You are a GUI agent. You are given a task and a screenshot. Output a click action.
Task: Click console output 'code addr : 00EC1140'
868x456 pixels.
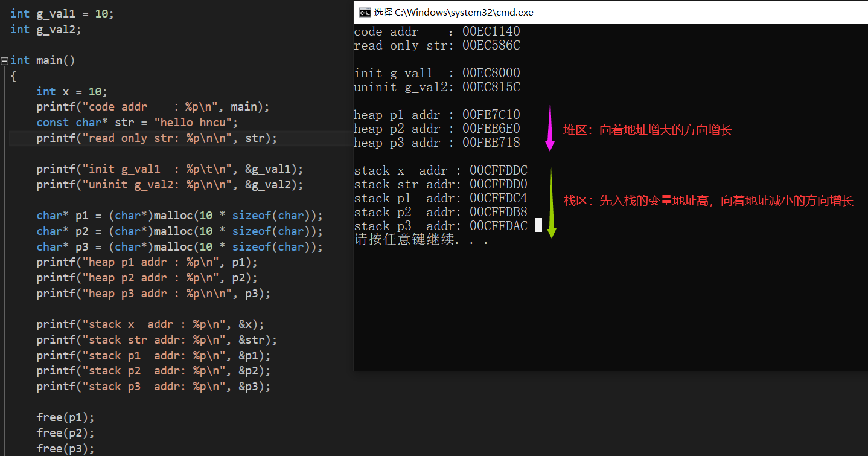(x=437, y=31)
